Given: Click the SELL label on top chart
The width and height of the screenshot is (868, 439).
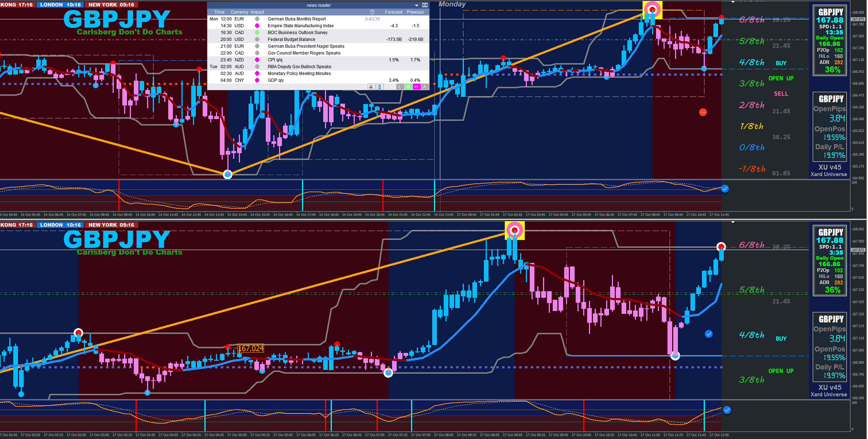Looking at the screenshot, I should click(781, 94).
